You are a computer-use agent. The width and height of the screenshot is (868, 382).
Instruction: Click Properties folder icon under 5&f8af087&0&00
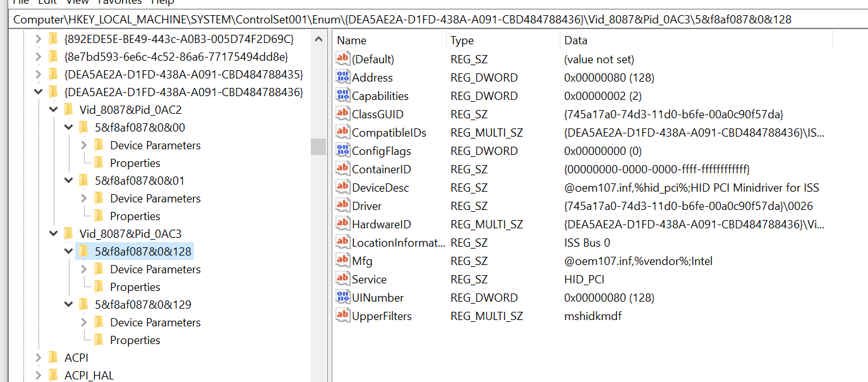pyautogui.click(x=99, y=163)
